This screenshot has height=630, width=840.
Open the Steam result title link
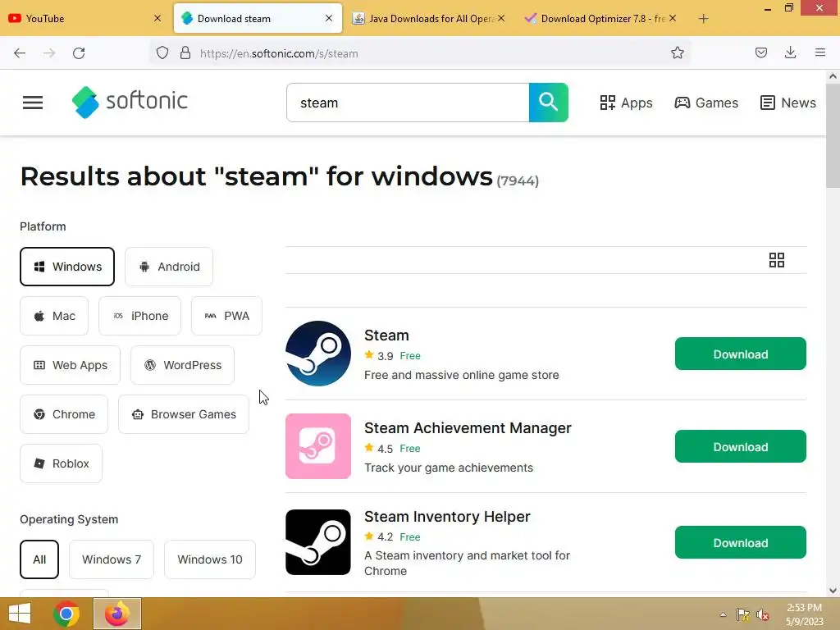(387, 336)
